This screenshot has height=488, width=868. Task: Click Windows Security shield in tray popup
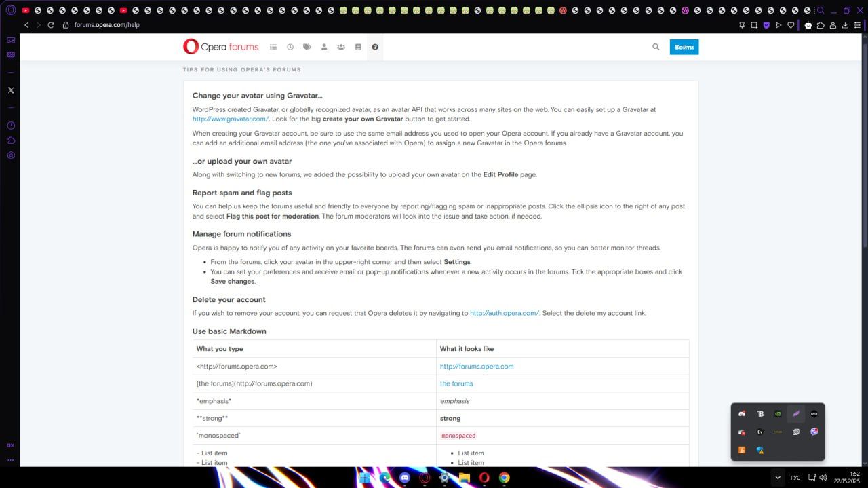click(760, 450)
